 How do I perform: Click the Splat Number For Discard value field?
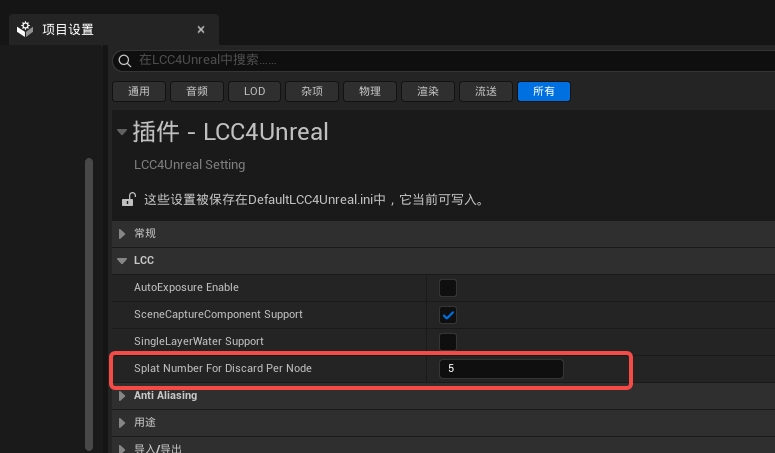[501, 369]
